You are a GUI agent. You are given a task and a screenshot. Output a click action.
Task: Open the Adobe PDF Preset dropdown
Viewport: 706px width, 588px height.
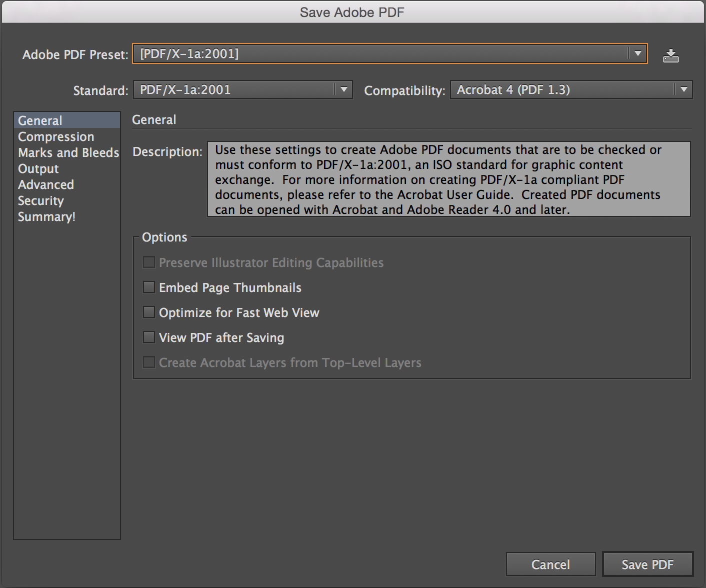[x=390, y=53]
